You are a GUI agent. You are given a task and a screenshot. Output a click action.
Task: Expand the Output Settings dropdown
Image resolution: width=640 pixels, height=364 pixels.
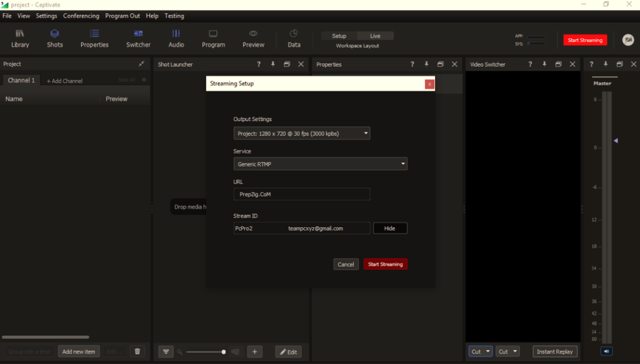[302, 133]
